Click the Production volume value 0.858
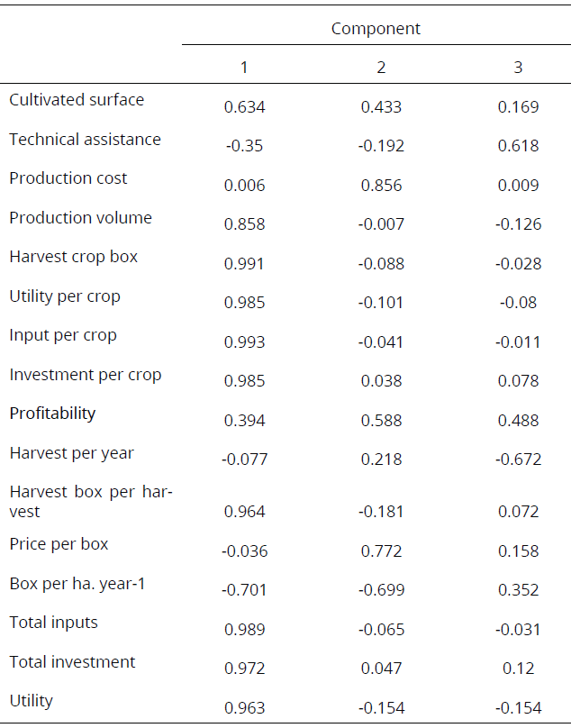571x728 pixels. click(244, 224)
